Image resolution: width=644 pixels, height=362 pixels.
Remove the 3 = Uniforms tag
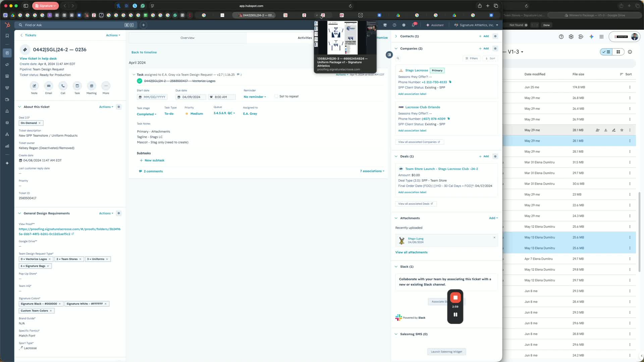[107, 259]
